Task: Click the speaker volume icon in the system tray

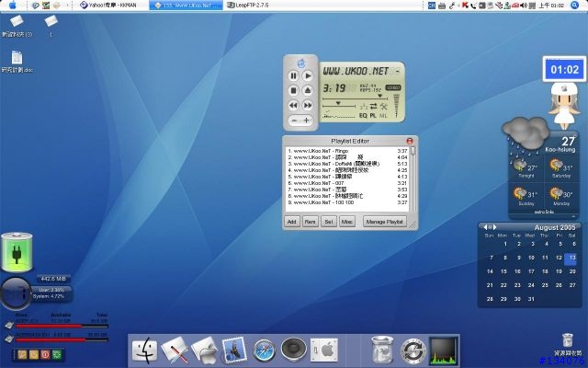Action: 524,6
